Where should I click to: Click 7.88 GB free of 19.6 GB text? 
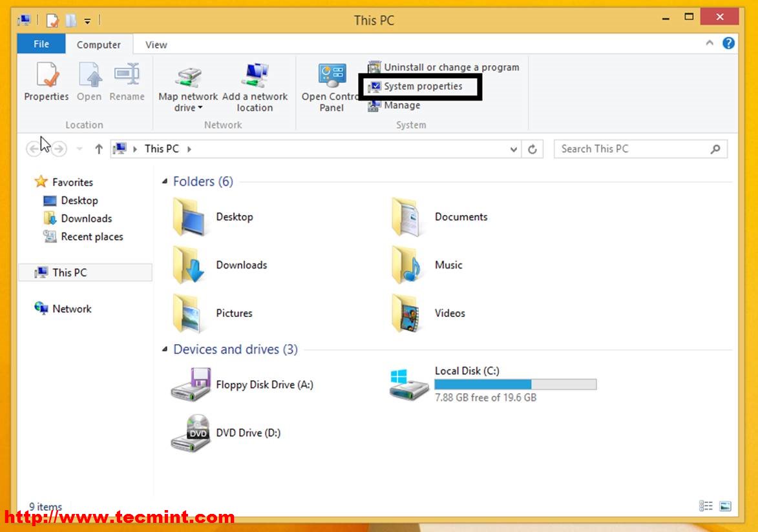[x=485, y=398]
